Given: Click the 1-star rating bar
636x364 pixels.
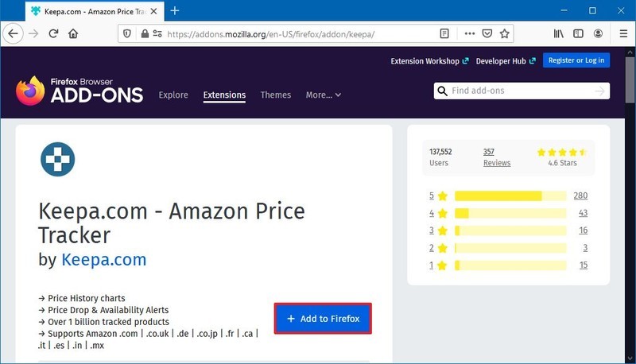Looking at the screenshot, I should 510,265.
